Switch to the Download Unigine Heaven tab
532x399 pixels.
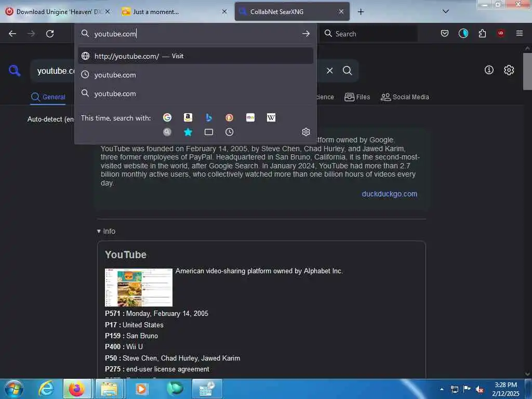tap(58, 11)
